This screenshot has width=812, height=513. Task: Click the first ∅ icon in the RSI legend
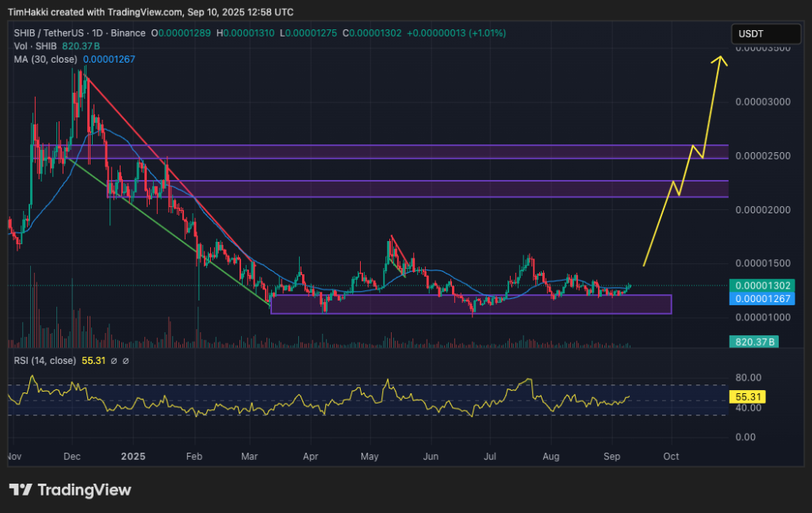(x=113, y=360)
